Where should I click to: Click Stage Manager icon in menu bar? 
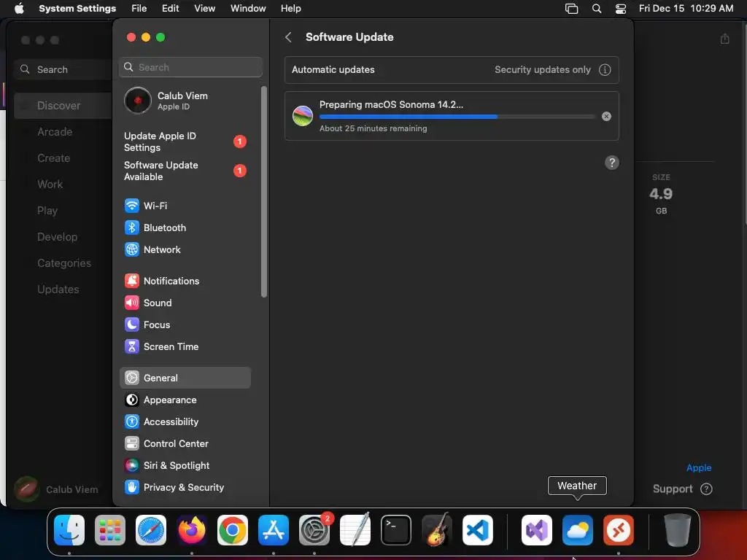[571, 9]
